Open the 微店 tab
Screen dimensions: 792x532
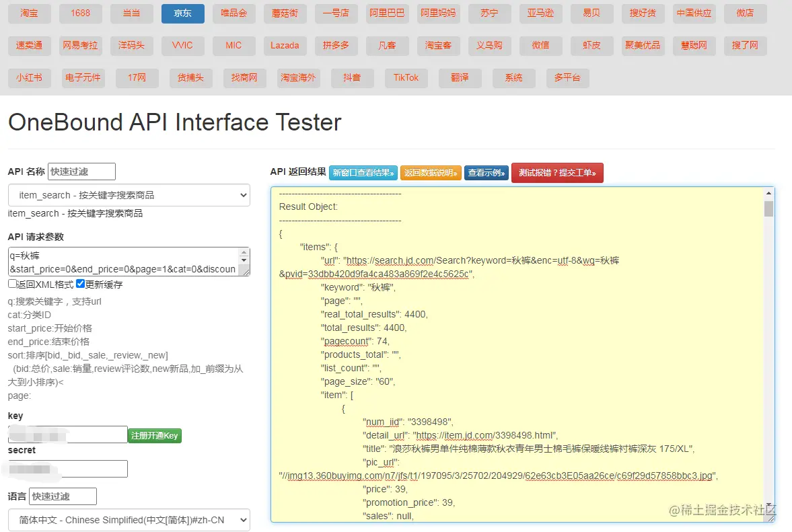[745, 13]
